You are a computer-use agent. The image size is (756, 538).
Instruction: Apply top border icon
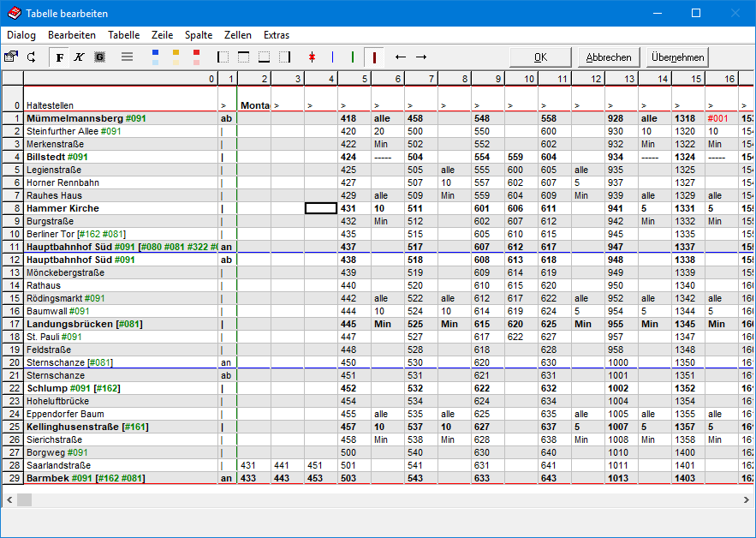[244, 57]
